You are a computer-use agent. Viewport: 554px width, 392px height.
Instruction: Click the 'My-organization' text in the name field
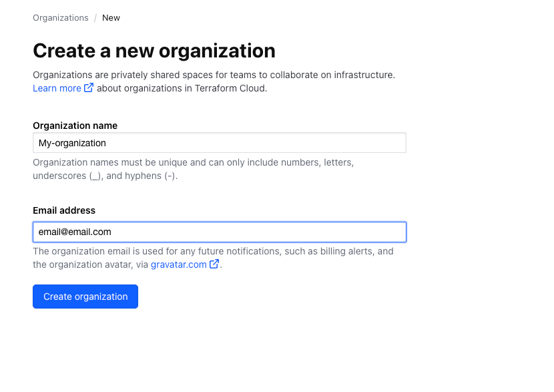pyautogui.click(x=72, y=143)
